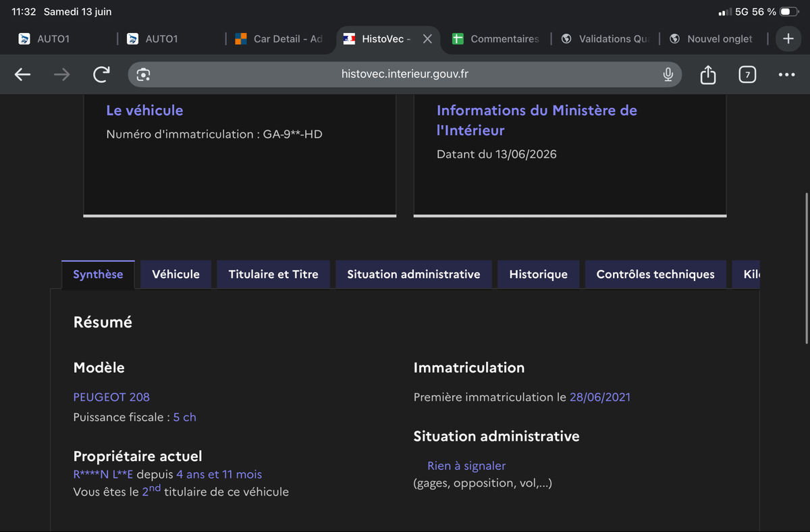Focus the histovec.interieur.gouv.fr address field
The height and width of the screenshot is (532, 810).
tap(405, 74)
